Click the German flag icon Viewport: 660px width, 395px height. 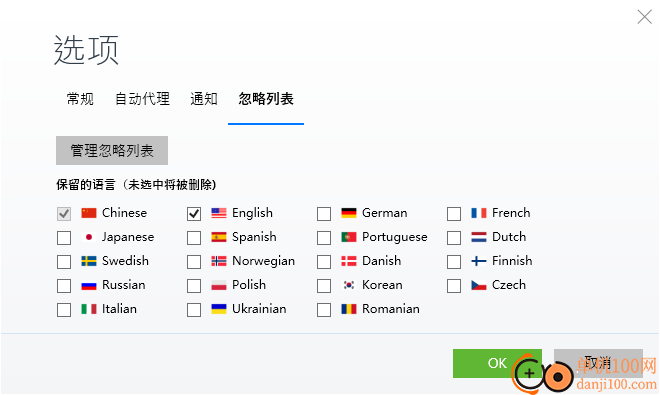349,213
